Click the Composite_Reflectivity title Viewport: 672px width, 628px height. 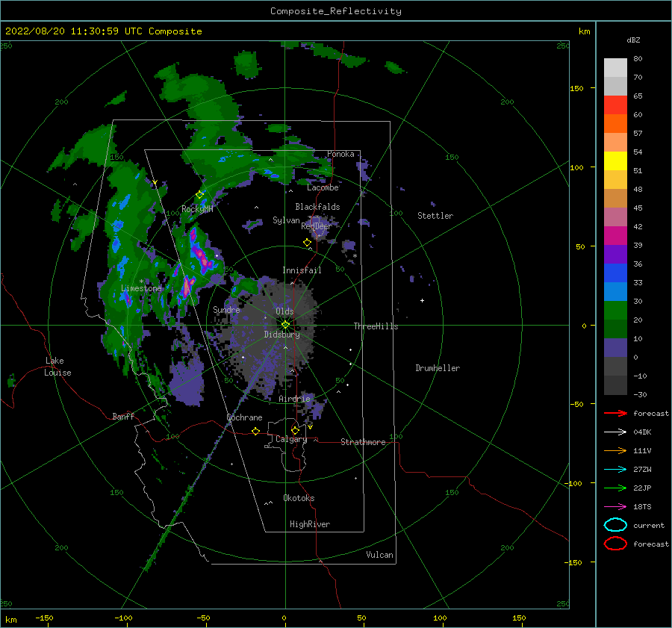336,11
